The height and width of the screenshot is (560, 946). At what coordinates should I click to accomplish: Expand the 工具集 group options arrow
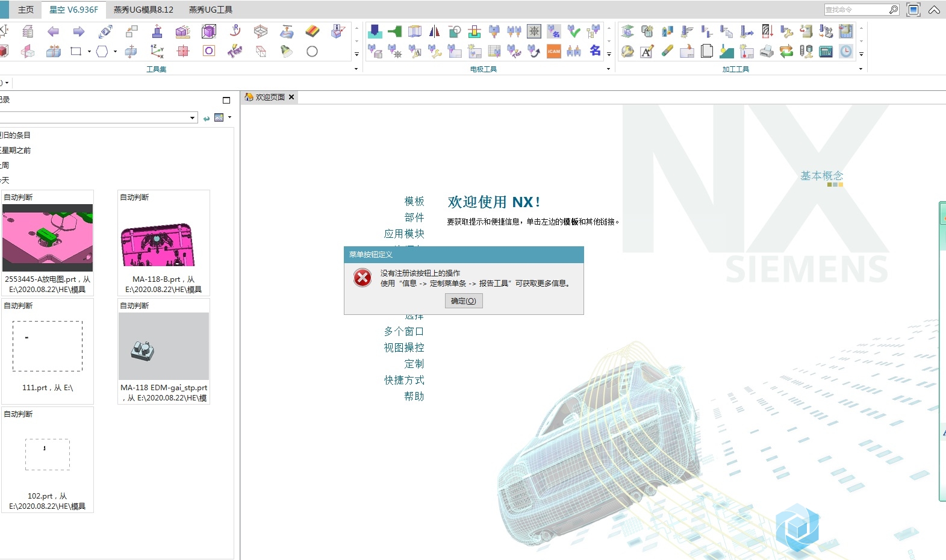tap(356, 69)
